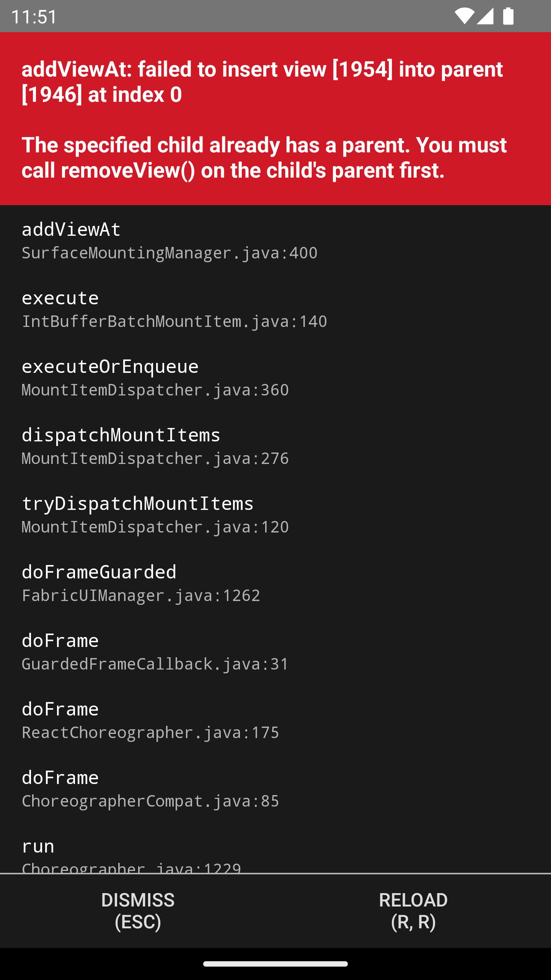Click the battery indicator icon
551x980 pixels.
pyautogui.click(x=507, y=16)
